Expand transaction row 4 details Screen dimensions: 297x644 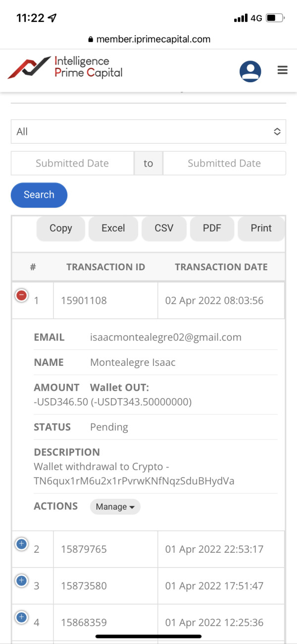(x=21, y=617)
